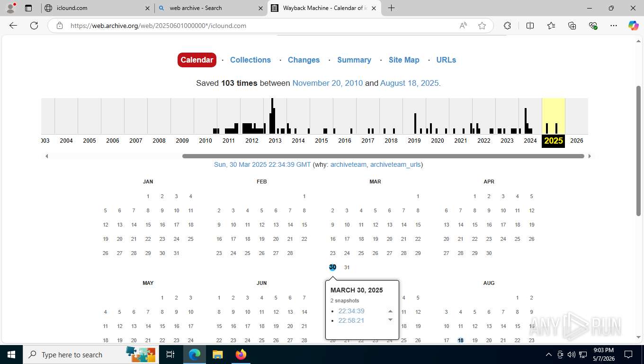The image size is (644, 364).
Task: Select highlighted March 30 date
Action: (333, 267)
